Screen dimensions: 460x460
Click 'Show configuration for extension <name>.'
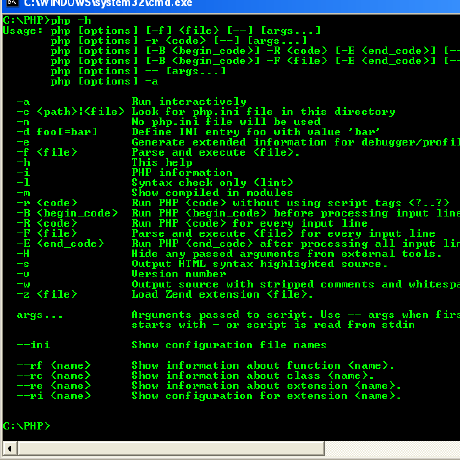(x=266, y=396)
